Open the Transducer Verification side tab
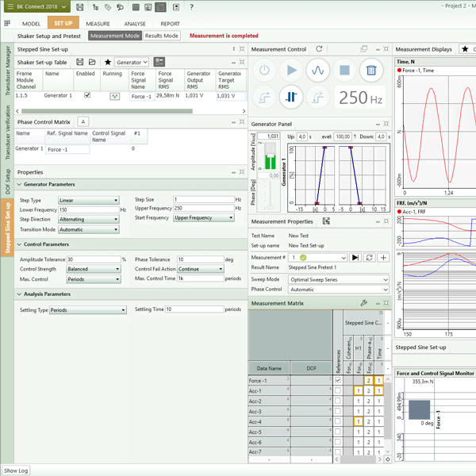The height and width of the screenshot is (476, 476). pos(8,131)
